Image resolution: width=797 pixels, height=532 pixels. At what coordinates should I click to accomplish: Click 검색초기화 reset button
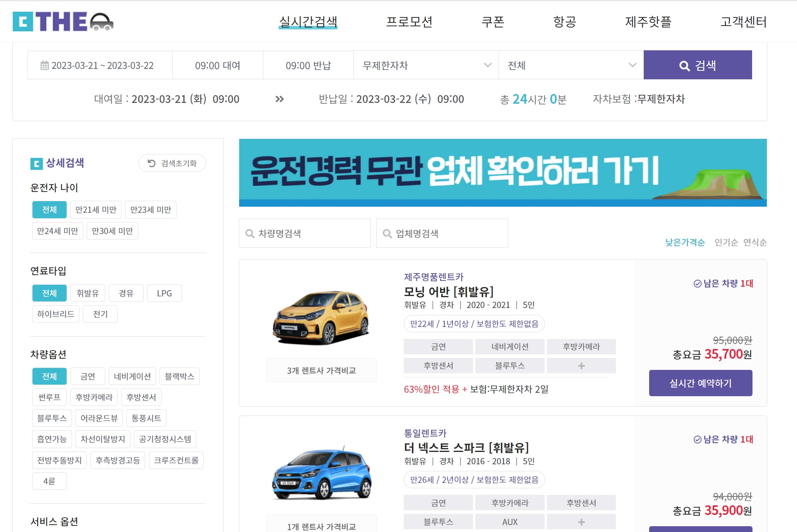[172, 163]
